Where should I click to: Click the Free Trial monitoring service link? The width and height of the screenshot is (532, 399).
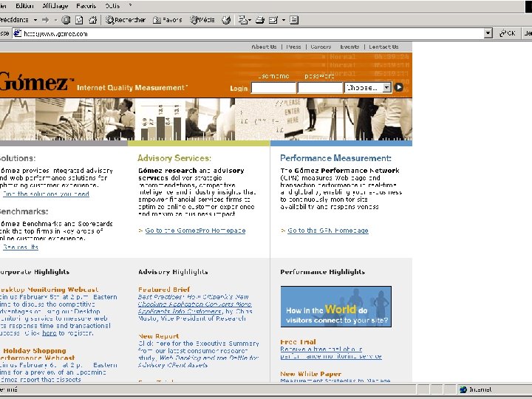point(331,353)
